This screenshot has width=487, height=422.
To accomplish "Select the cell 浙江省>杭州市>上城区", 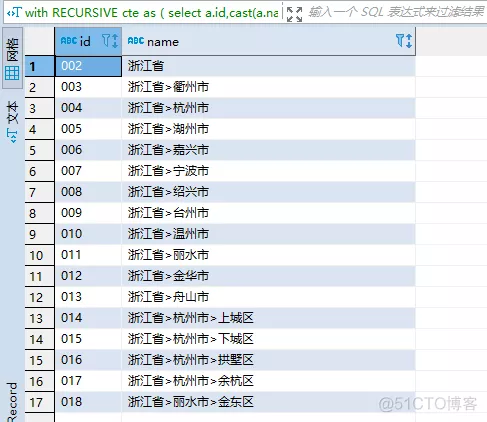I will pos(269,318).
